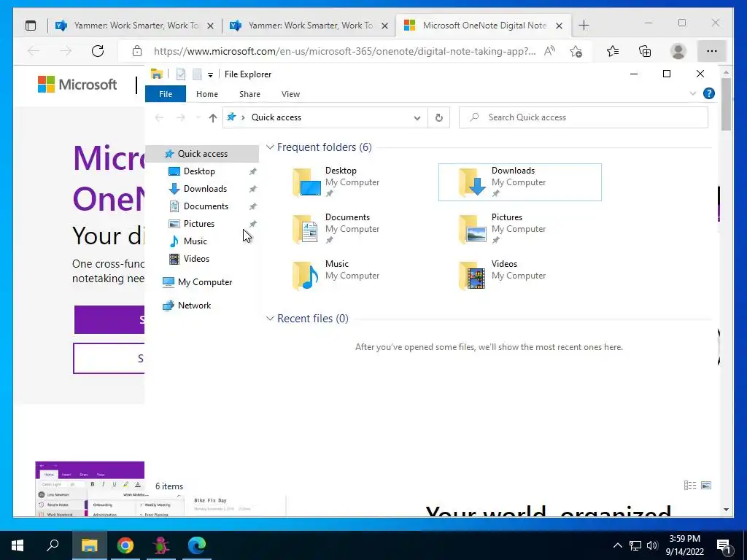Click the Edge URL address bar
The width and height of the screenshot is (747, 560).
coord(344,51)
